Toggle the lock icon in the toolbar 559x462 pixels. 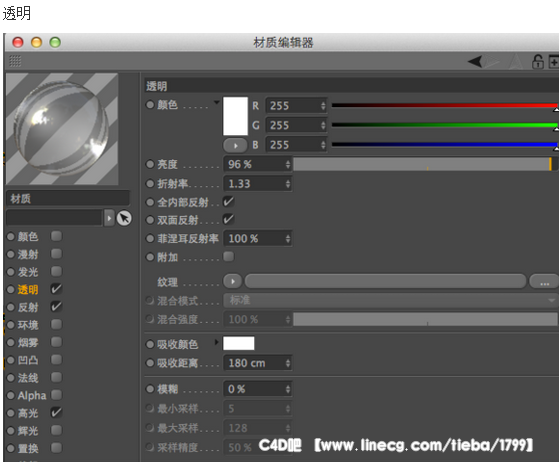click(x=538, y=61)
